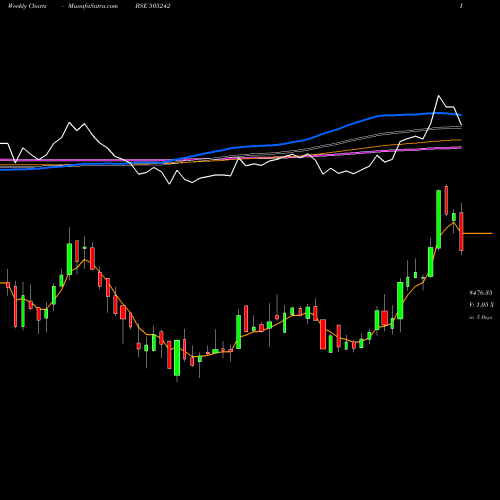Click the white indicator line's highest peak
The width and height of the screenshot is (500, 500).
[x=438, y=96]
